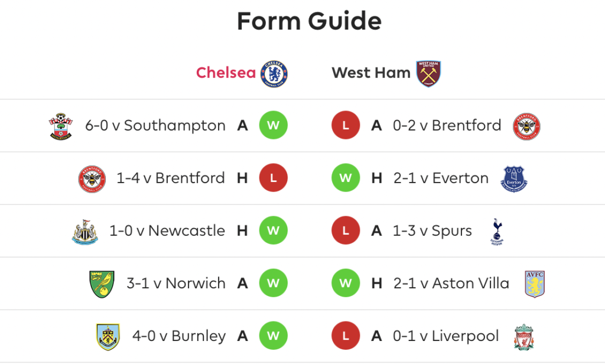The height and width of the screenshot is (364, 605).
Task: Open the 1-0 v Newcastle result
Action: pyautogui.click(x=167, y=230)
